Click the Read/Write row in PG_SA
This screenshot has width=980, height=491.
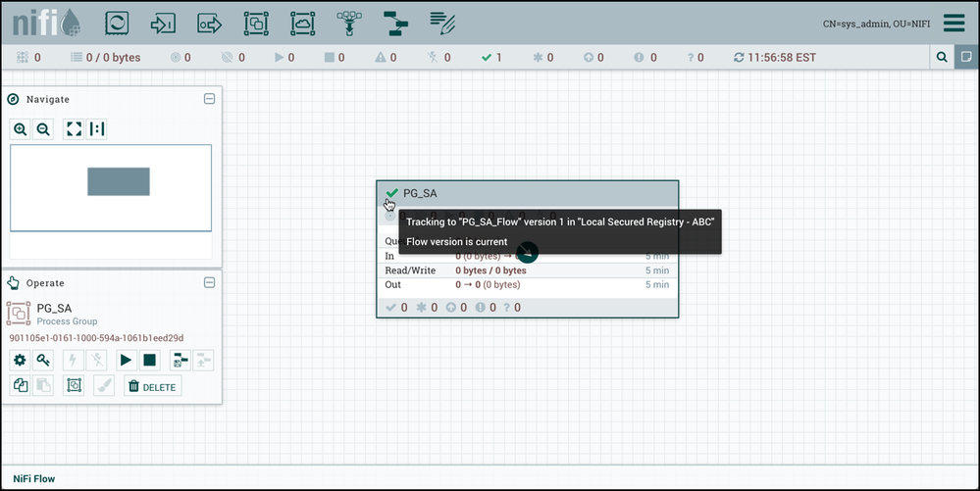527,270
